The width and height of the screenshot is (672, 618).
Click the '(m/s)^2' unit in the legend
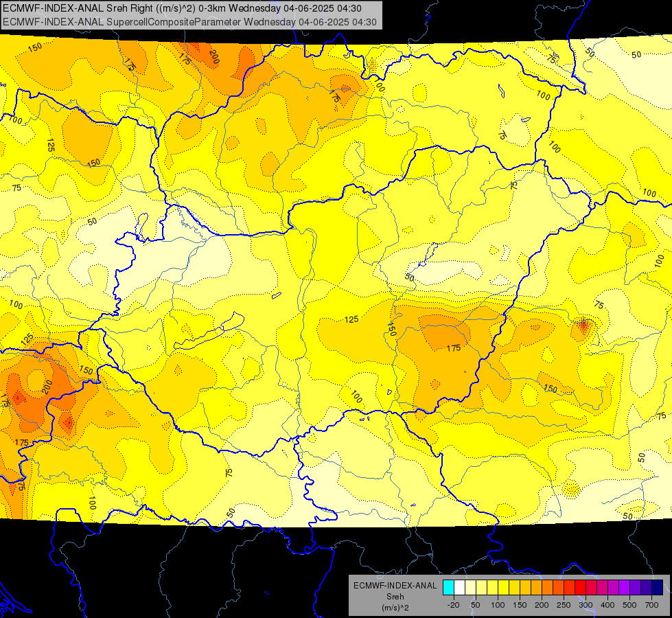click(x=395, y=608)
